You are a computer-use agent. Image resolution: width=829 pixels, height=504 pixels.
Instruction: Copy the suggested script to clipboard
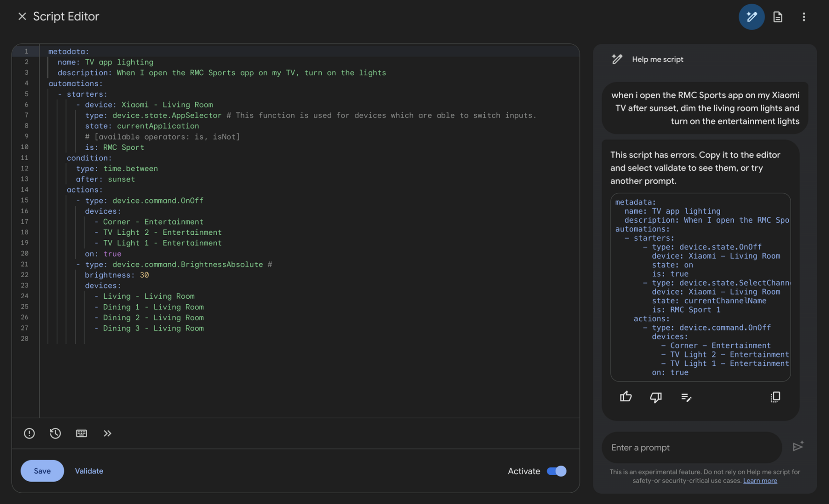tap(775, 397)
